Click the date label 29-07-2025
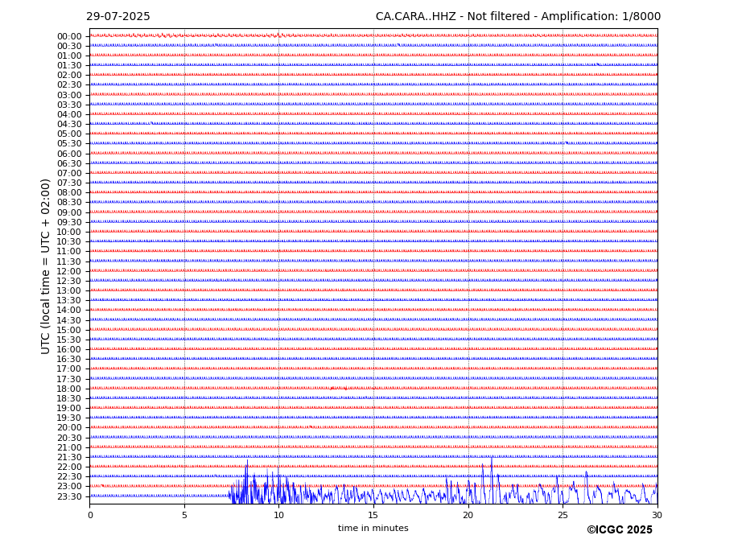746x560 pixels. point(118,17)
